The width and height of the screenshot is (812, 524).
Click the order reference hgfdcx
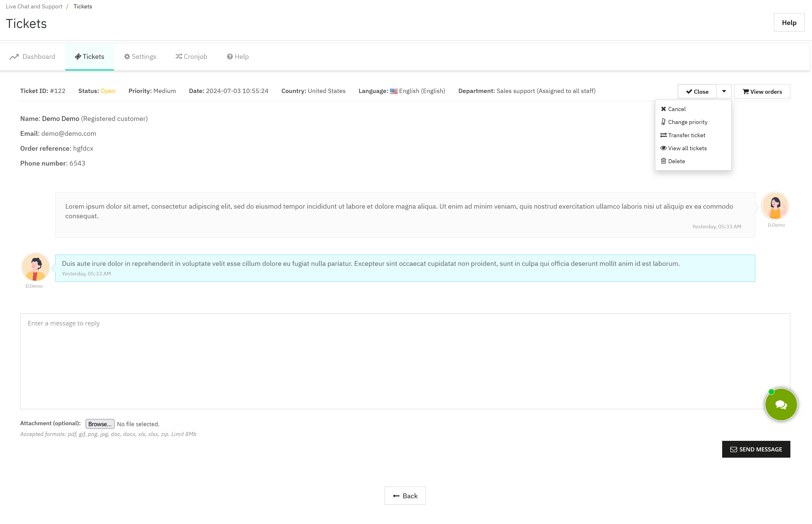tap(83, 148)
